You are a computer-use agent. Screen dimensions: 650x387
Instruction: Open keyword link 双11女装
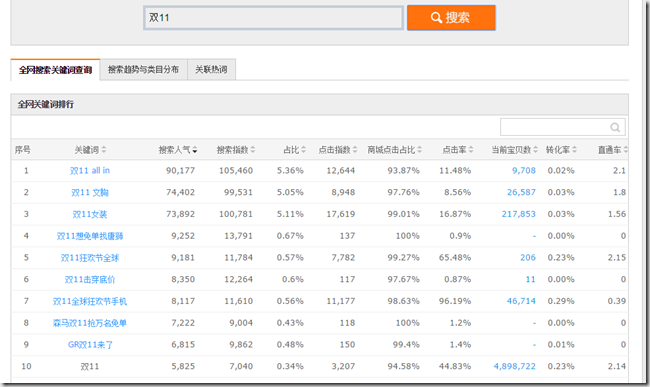[x=90, y=214]
